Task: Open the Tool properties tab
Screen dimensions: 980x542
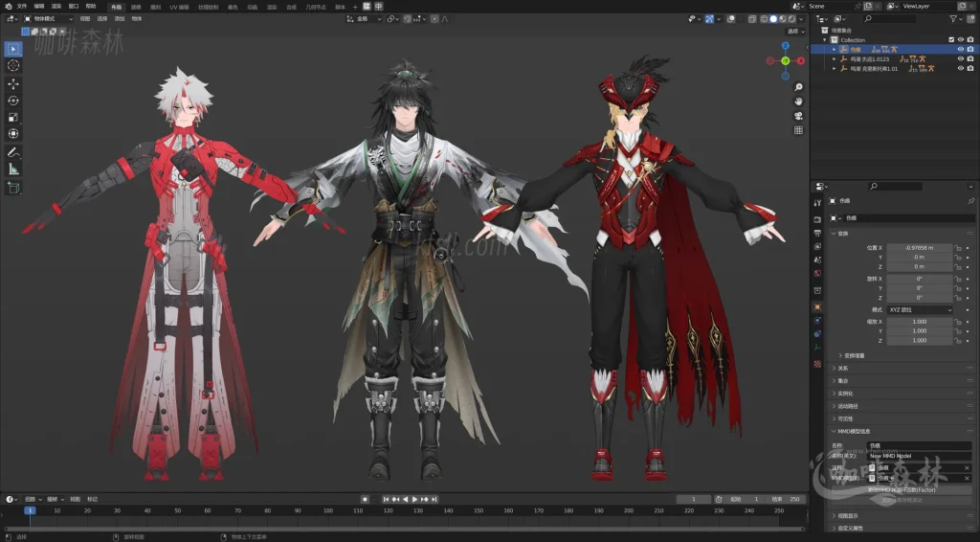Action: (817, 203)
